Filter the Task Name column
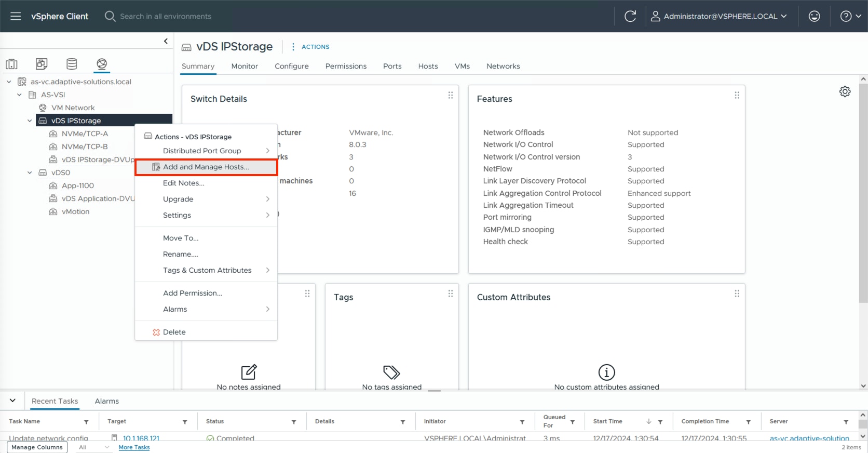Screen dimensions: 868x453 point(86,422)
